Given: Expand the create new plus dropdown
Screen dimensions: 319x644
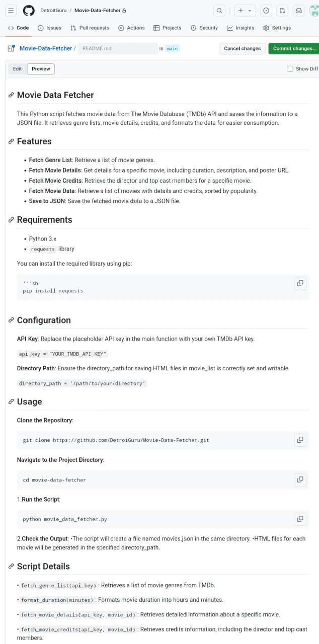Looking at the screenshot, I should (x=245, y=11).
